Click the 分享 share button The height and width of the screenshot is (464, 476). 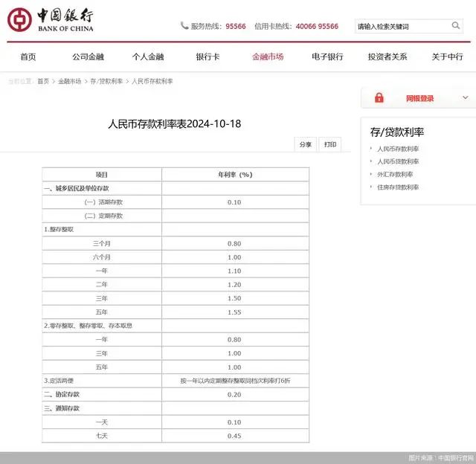pyautogui.click(x=306, y=144)
